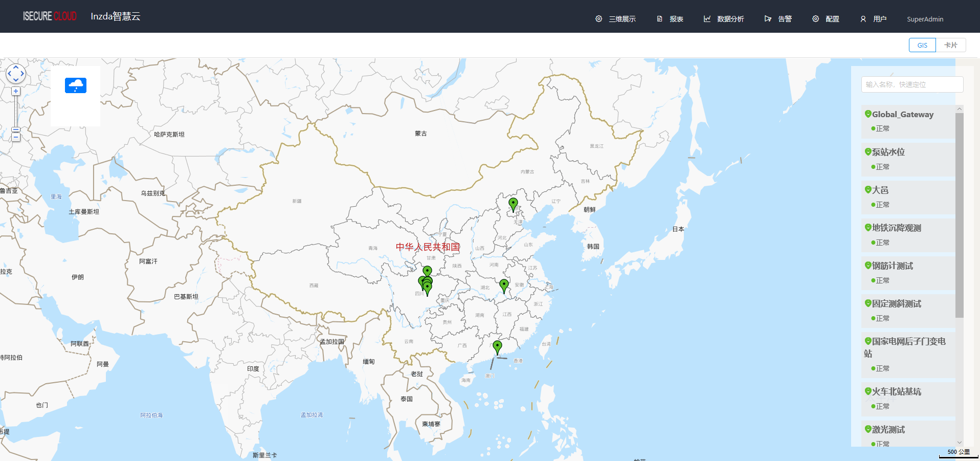Switch to the 卡片 card view tab
The image size is (980, 461).
coord(950,45)
